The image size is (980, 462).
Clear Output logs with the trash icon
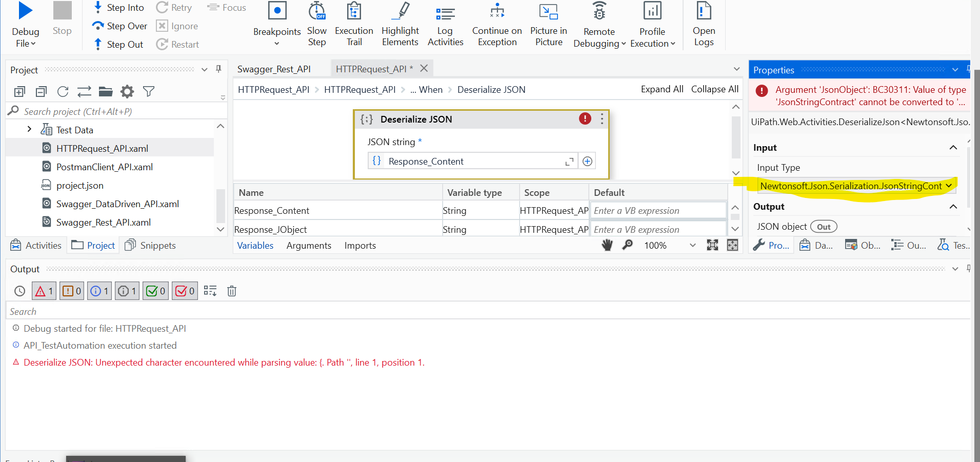[x=232, y=291]
